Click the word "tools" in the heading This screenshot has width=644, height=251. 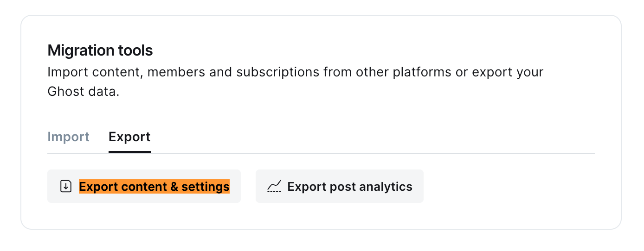[135, 50]
